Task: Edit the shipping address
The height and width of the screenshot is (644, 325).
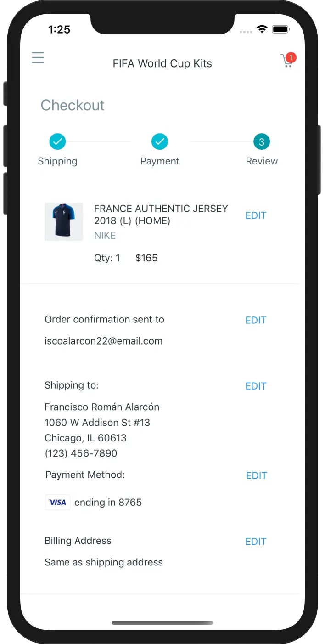Action: 256,386
